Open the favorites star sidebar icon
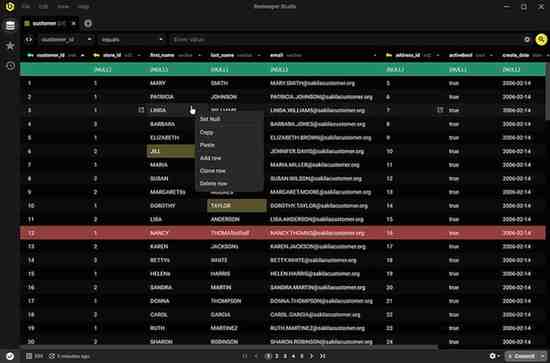550x363 pixels. click(x=10, y=46)
